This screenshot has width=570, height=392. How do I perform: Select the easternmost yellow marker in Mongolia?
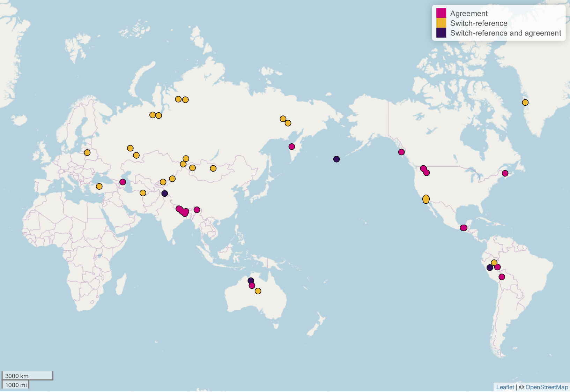[213, 168]
